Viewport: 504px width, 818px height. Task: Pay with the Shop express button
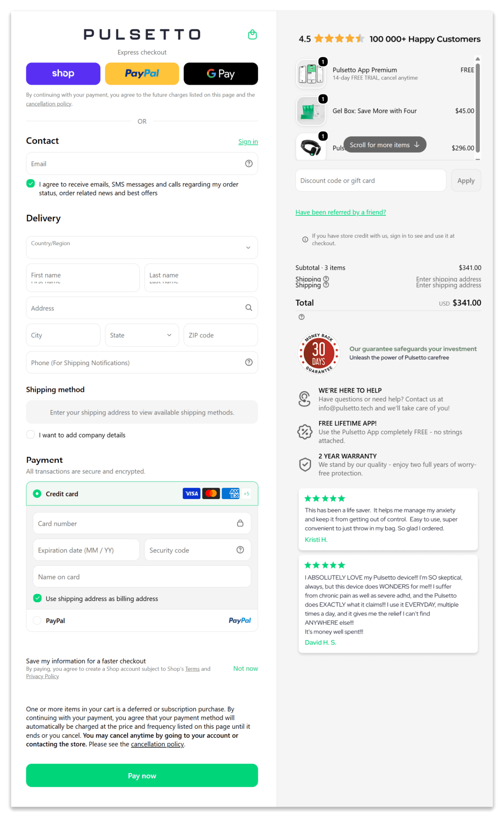pos(63,73)
